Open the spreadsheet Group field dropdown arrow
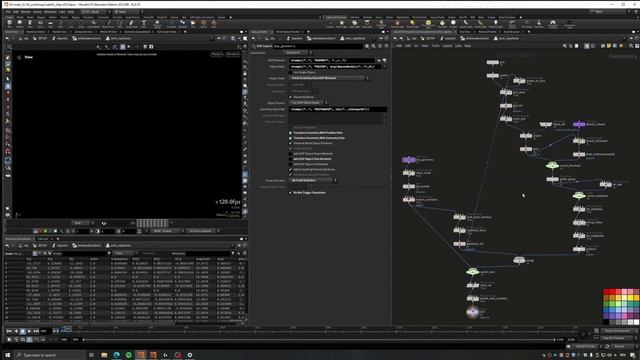640x360 pixels. (x=109, y=253)
